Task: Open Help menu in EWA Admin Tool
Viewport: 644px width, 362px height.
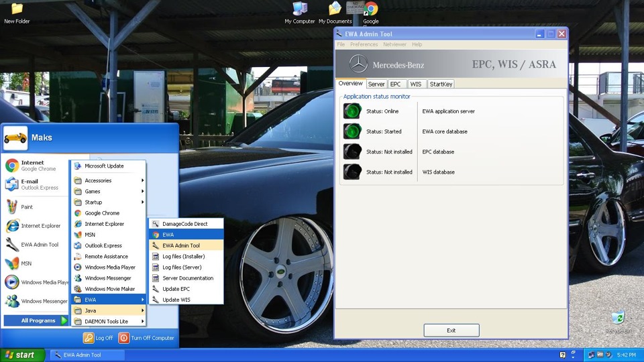Action: pos(417,44)
